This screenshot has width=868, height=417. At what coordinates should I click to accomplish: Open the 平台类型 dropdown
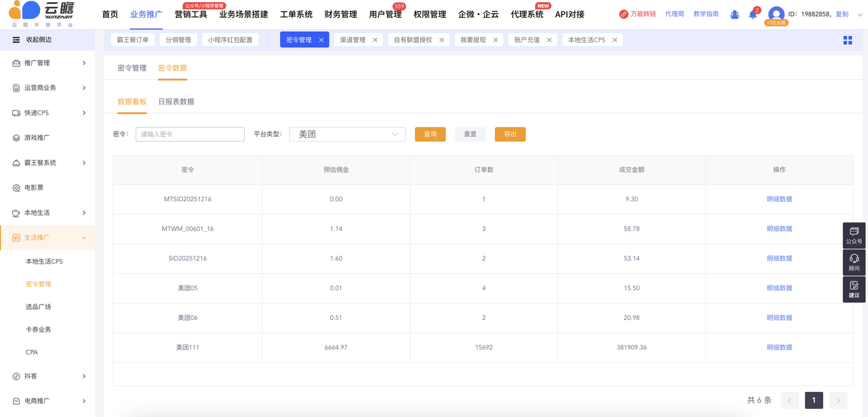pyautogui.click(x=347, y=134)
